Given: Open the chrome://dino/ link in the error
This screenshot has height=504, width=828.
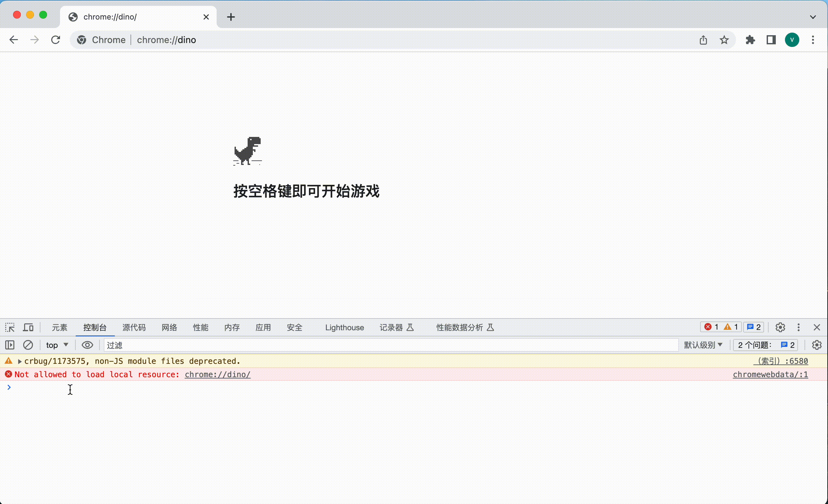Looking at the screenshot, I should 217,374.
